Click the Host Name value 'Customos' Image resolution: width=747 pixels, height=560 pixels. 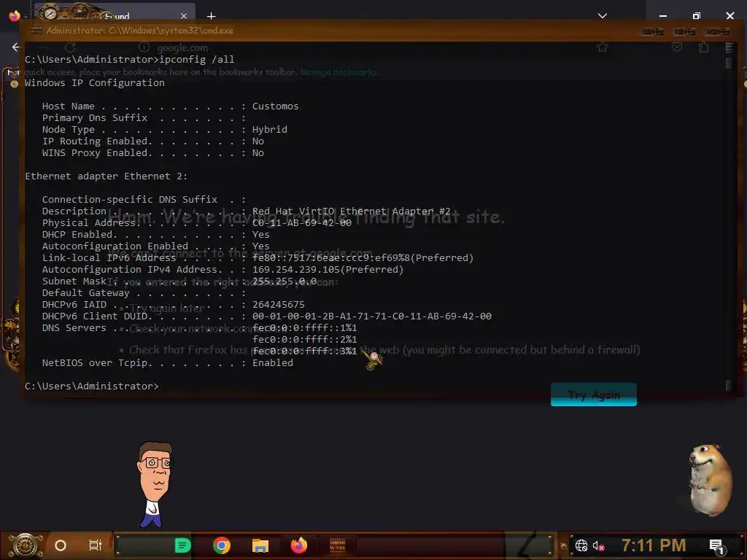(275, 106)
